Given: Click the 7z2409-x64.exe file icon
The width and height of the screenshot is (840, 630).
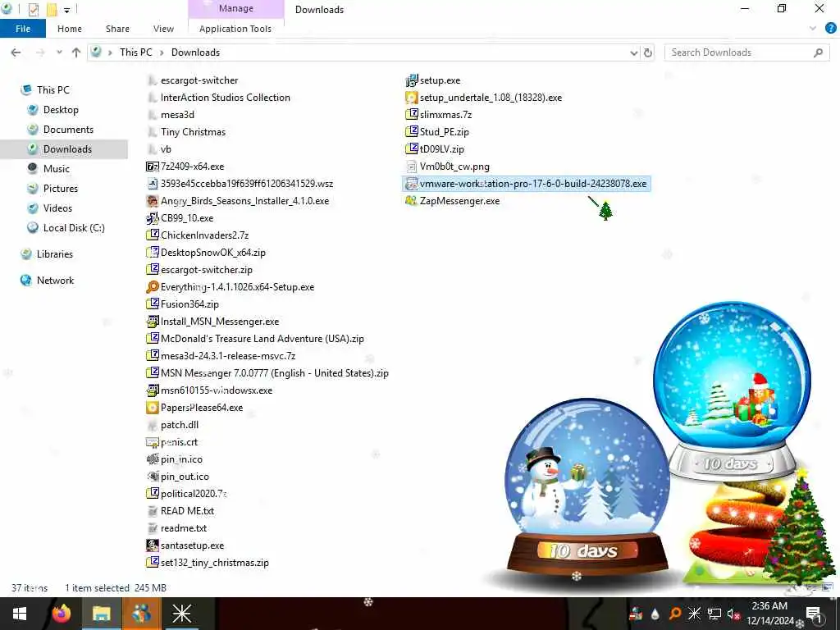Looking at the screenshot, I should (152, 167).
